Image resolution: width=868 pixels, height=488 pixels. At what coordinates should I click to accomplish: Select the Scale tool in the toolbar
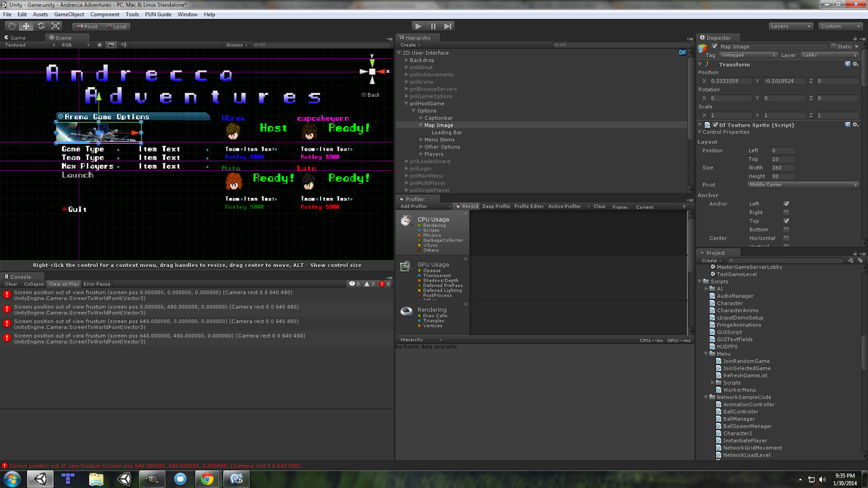pyautogui.click(x=55, y=26)
